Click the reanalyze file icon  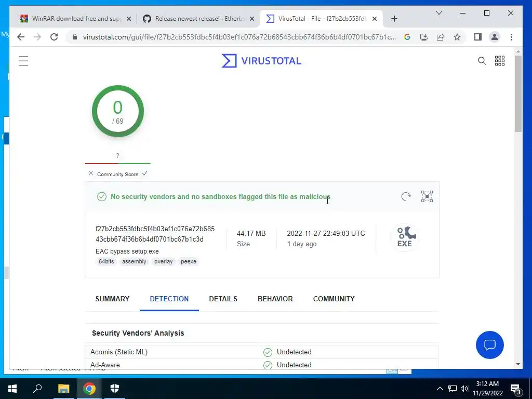pyautogui.click(x=406, y=196)
